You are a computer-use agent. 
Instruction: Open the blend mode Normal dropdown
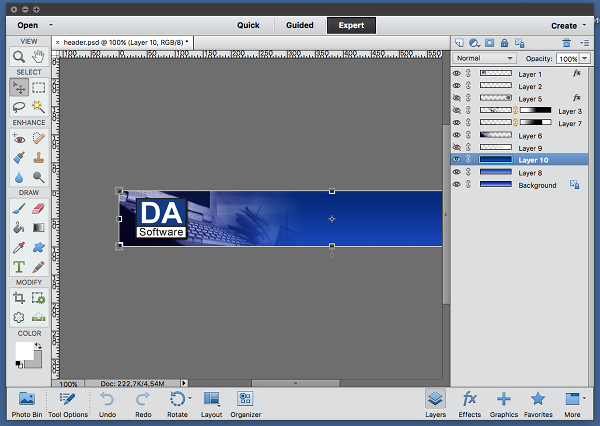point(484,58)
